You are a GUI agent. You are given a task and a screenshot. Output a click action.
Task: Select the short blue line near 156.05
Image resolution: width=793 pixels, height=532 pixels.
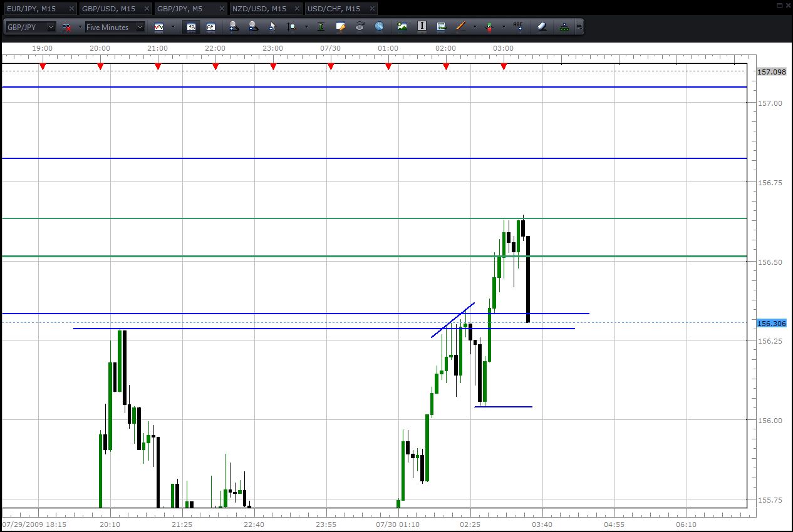(504, 407)
